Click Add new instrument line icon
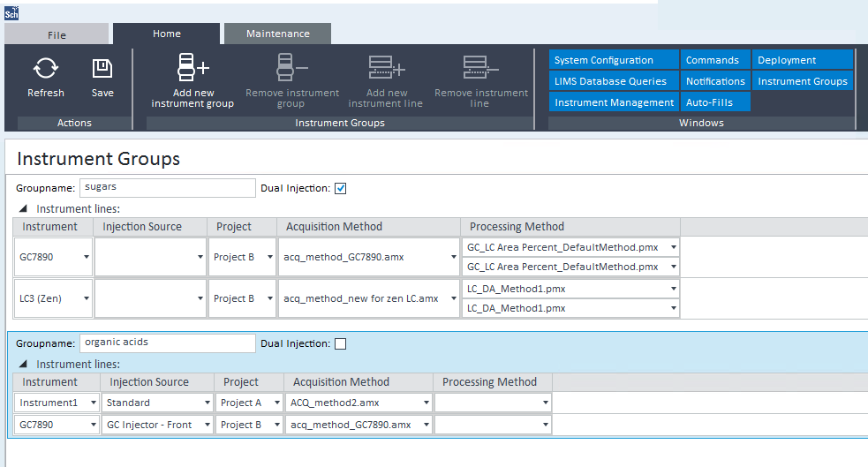The width and height of the screenshot is (868, 467). [386, 68]
